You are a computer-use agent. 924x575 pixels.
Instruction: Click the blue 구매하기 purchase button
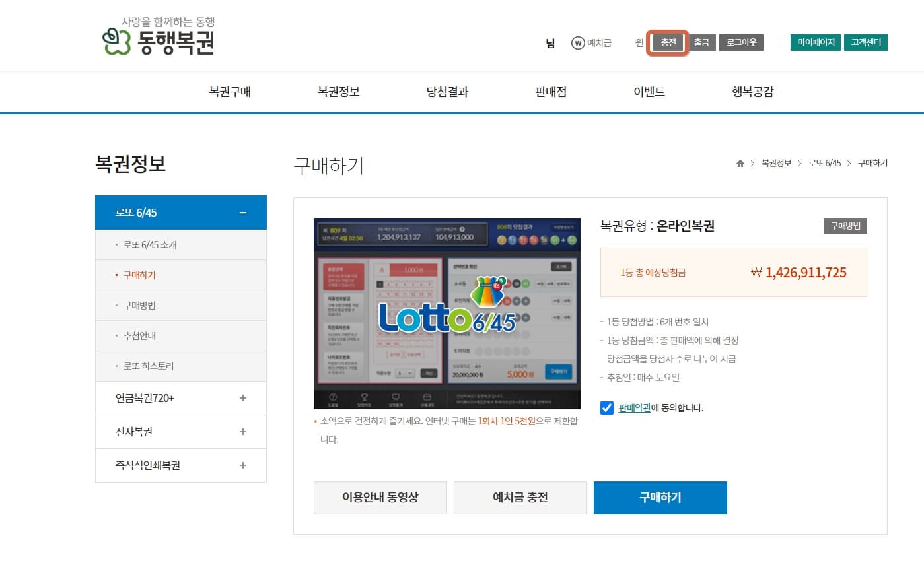pos(660,498)
